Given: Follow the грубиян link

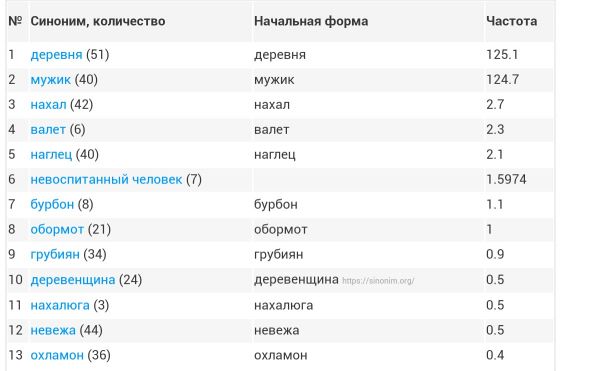Looking at the screenshot, I should 55,255.
